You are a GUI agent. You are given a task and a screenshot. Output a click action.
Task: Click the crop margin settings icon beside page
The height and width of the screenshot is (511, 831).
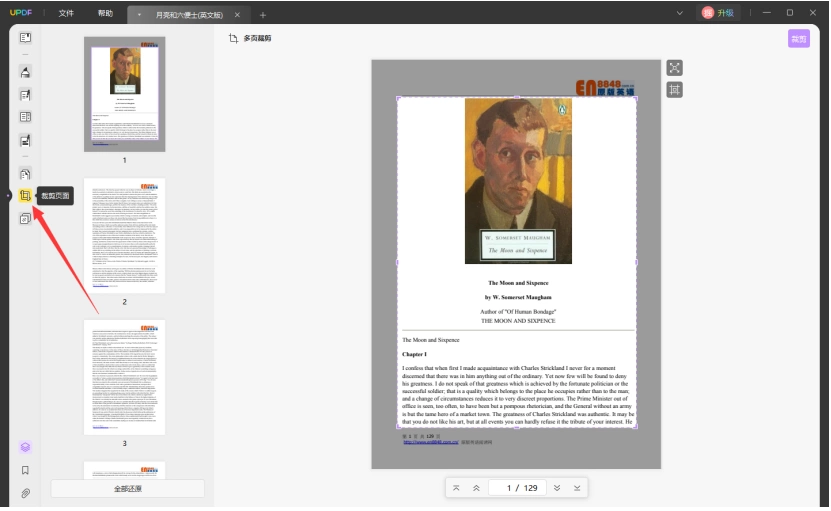674,90
